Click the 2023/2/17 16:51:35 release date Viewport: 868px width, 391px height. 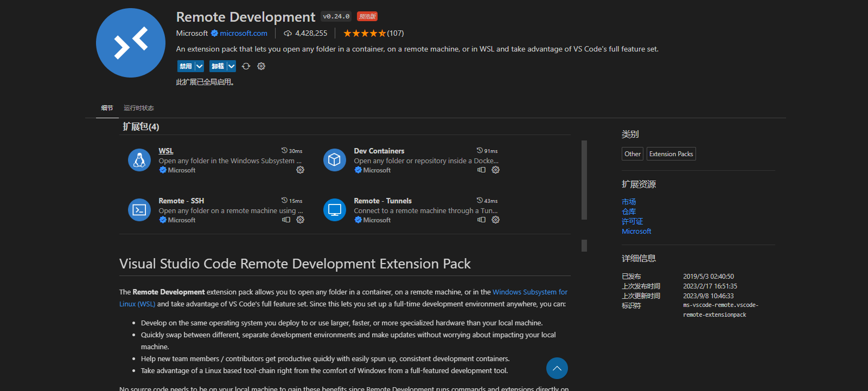[x=710, y=286]
